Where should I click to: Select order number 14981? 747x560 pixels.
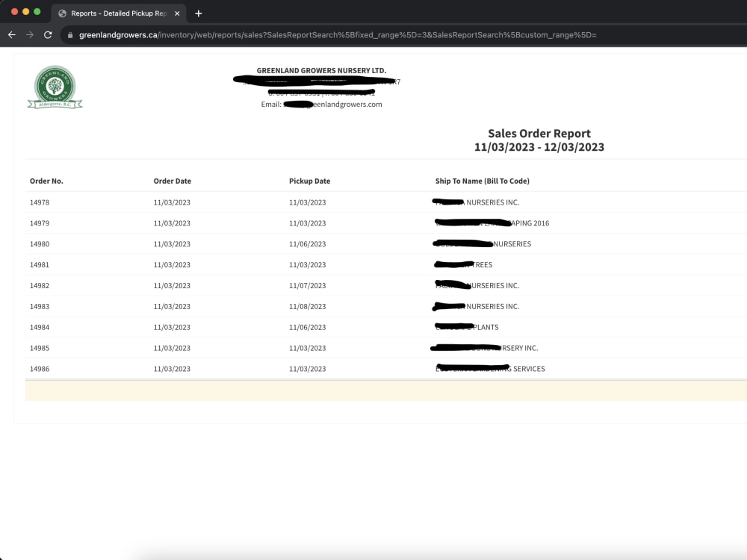click(x=40, y=265)
